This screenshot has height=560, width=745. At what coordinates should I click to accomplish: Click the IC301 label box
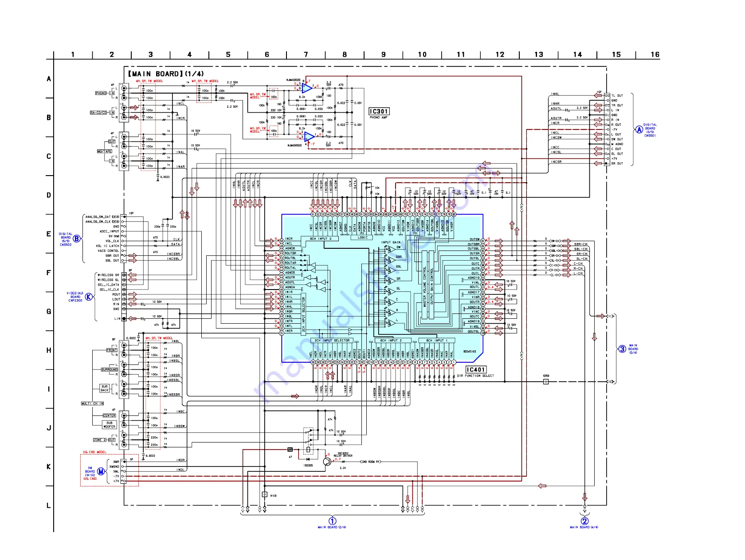(379, 111)
